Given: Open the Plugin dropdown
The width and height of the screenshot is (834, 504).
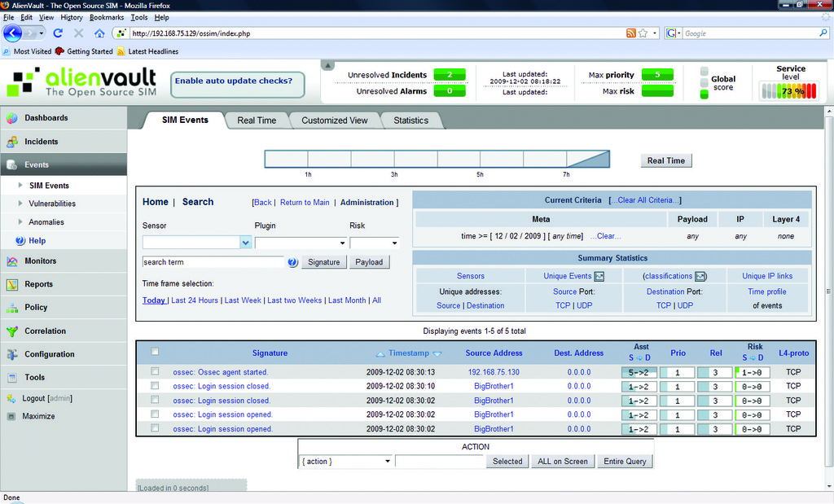Looking at the screenshot, I should coord(301,242).
